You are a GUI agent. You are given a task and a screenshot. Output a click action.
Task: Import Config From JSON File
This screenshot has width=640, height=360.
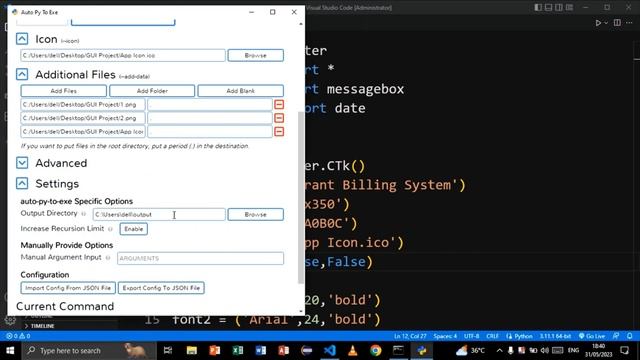68,288
